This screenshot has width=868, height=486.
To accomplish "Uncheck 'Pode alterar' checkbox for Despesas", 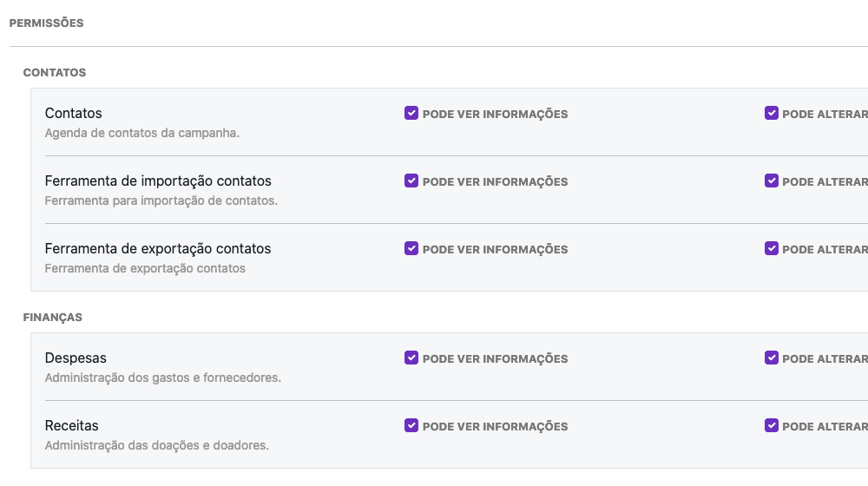I will (772, 358).
